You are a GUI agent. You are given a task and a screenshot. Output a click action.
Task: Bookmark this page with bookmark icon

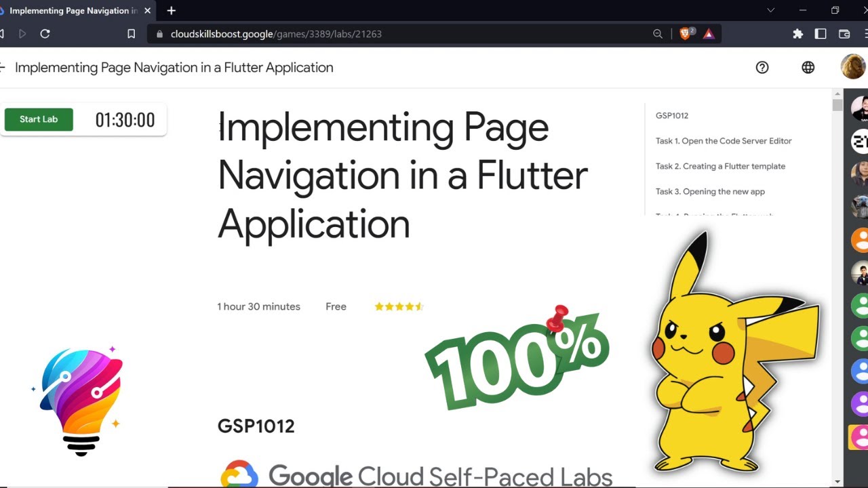point(132,34)
